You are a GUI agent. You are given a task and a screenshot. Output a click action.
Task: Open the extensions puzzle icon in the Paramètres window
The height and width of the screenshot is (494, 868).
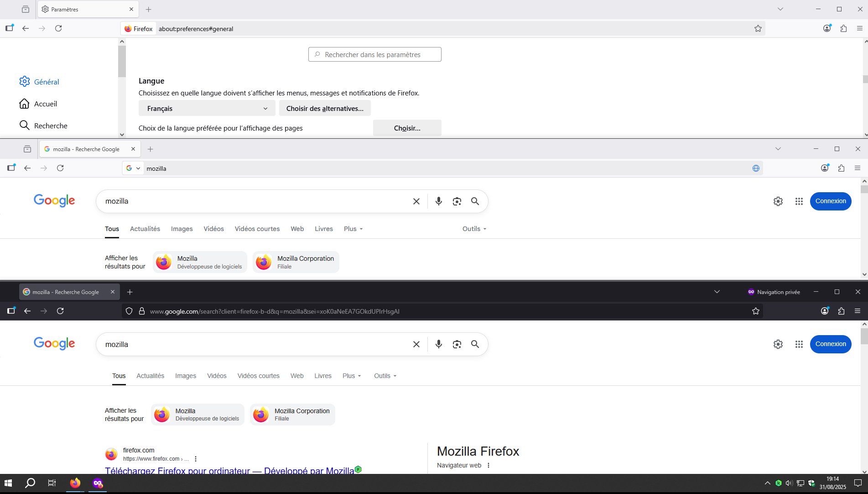tap(843, 28)
